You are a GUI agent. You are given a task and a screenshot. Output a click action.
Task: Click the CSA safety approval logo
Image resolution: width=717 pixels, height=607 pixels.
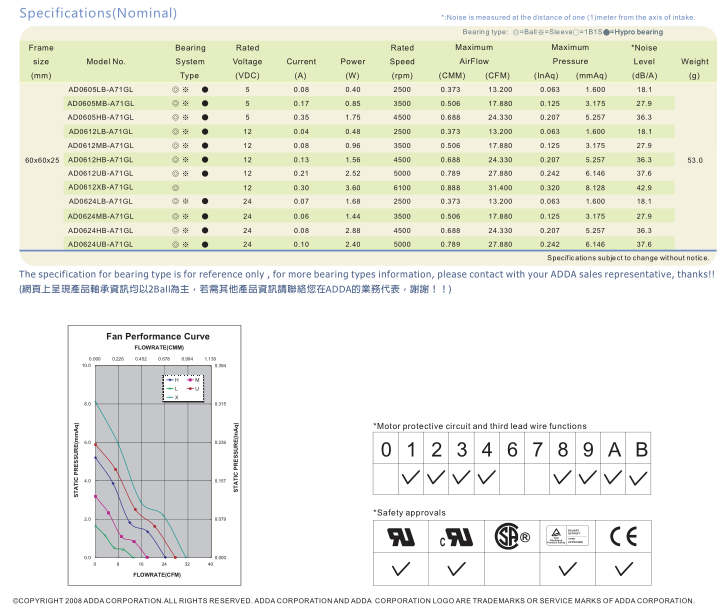tap(512, 537)
